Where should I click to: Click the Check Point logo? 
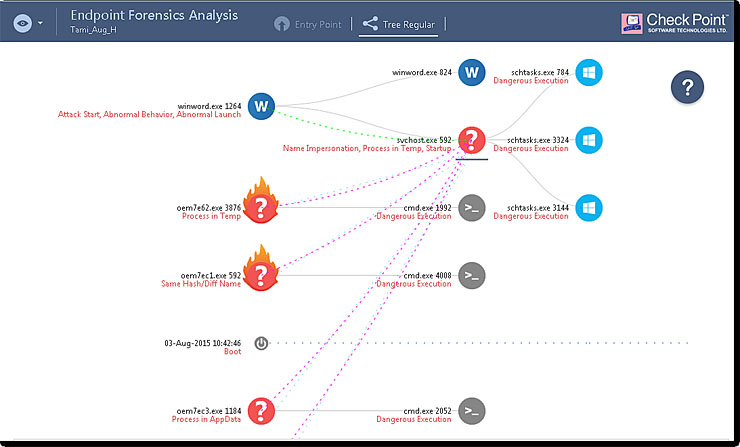(671, 23)
